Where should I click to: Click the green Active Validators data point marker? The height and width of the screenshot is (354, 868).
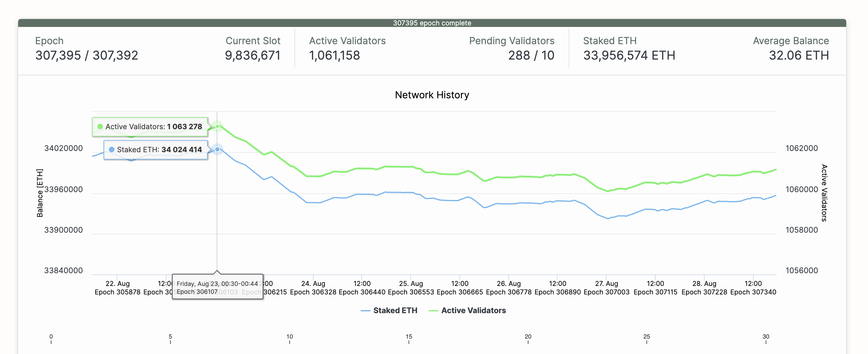[x=217, y=126]
